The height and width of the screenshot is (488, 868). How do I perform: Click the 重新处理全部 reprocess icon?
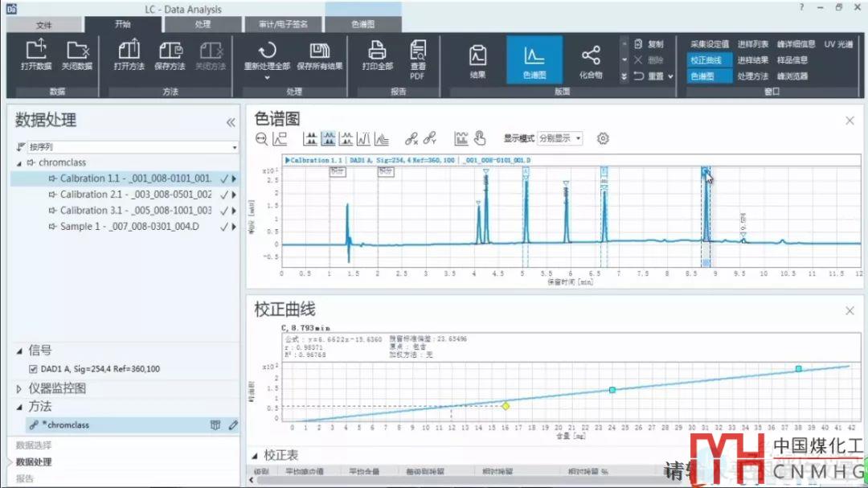point(267,51)
